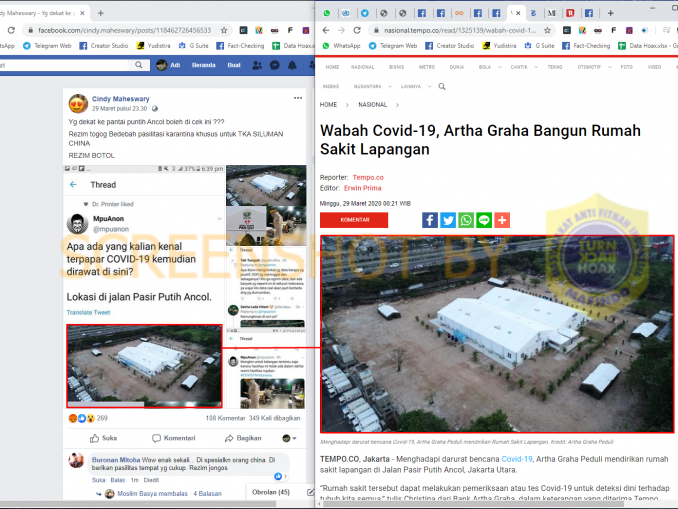The image size is (678, 509).
Task: Share article via LINE icon
Action: tap(484, 220)
